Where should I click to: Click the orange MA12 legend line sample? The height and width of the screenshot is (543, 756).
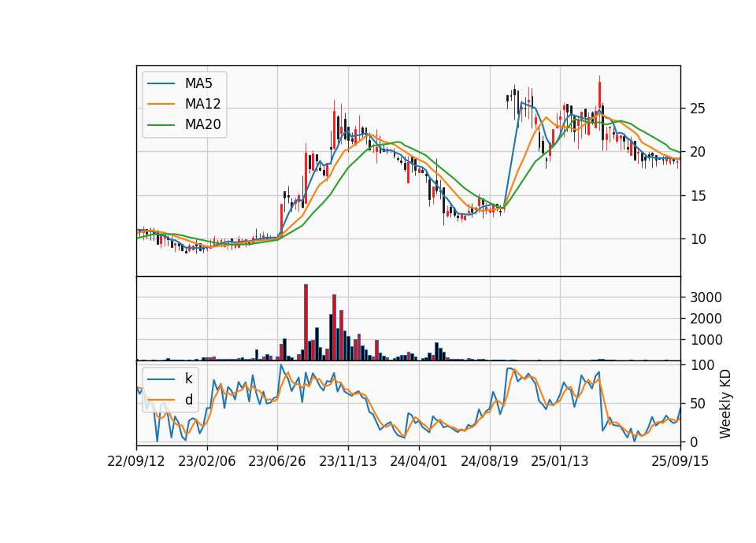point(161,104)
